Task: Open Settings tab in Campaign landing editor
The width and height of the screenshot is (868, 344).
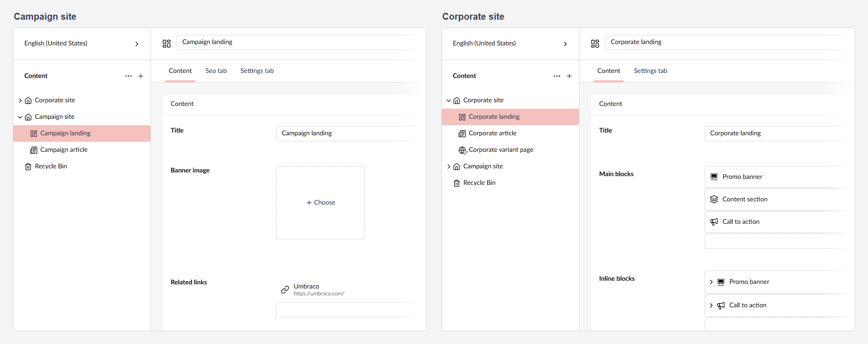Action: (257, 71)
